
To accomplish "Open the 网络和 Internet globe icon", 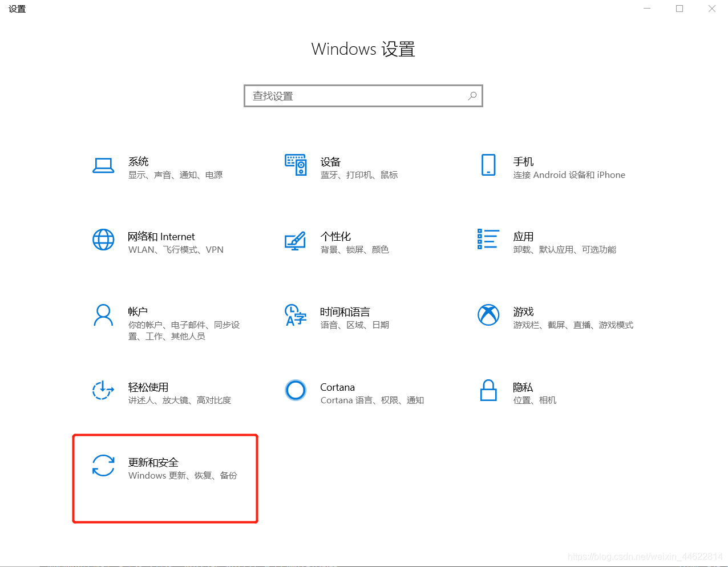I will [103, 240].
